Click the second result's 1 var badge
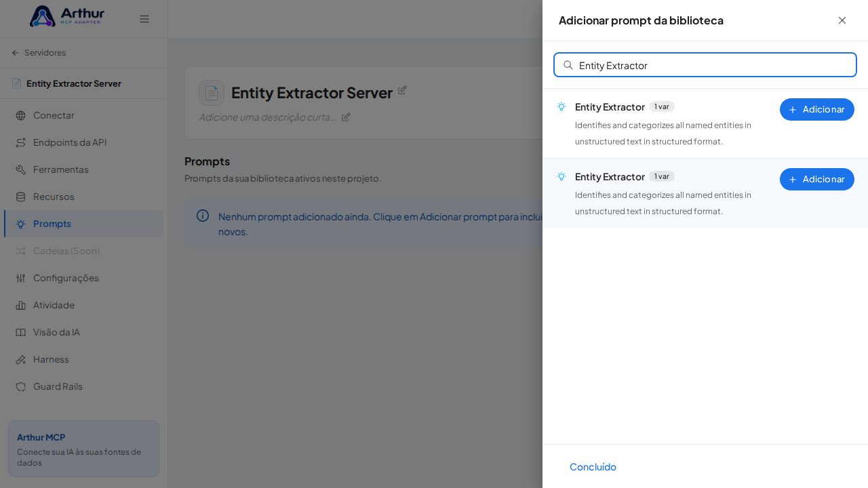868x488 pixels. (x=662, y=176)
